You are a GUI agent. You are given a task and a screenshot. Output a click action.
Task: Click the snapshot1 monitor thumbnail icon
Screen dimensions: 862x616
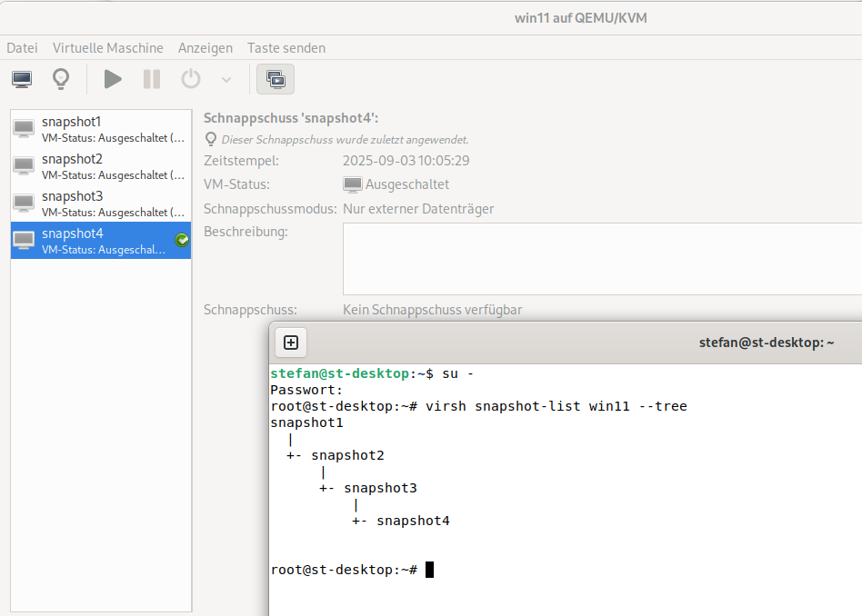pos(25,128)
